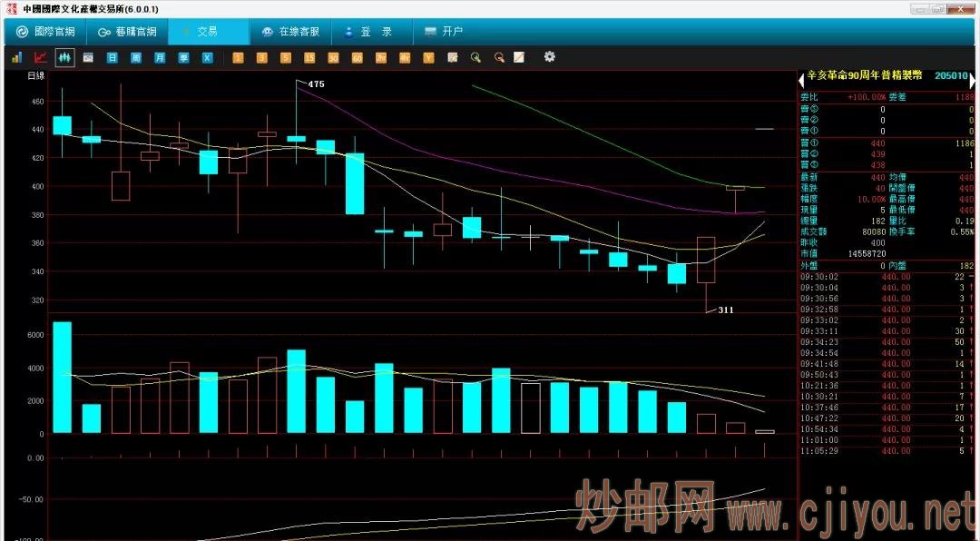Click the product code 205010

click(951, 75)
